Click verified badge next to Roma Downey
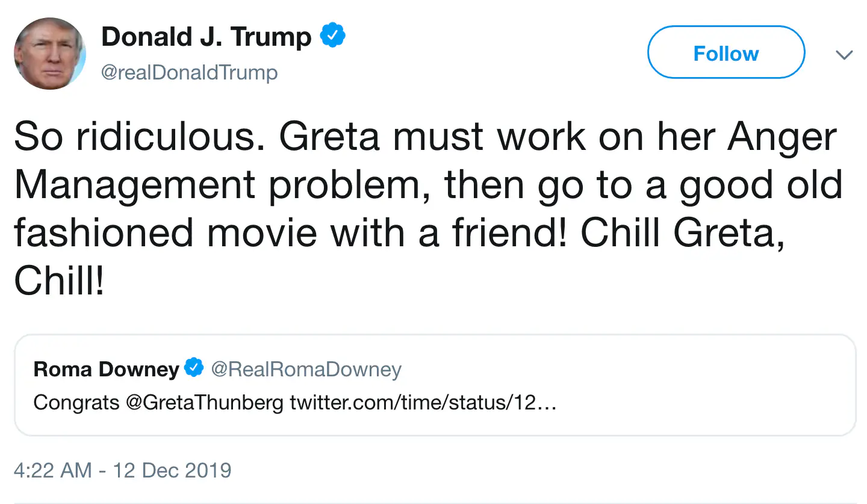The width and height of the screenshot is (867, 504). coord(194,368)
